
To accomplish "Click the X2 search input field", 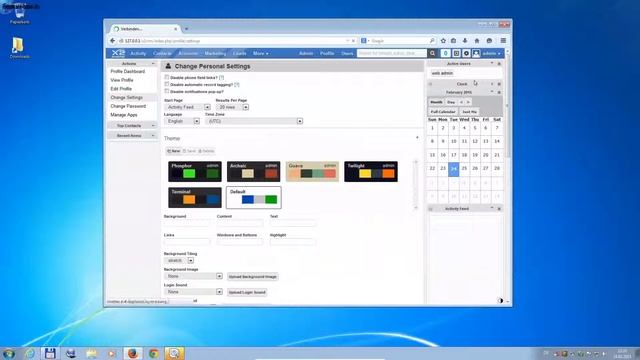I will point(392,53).
